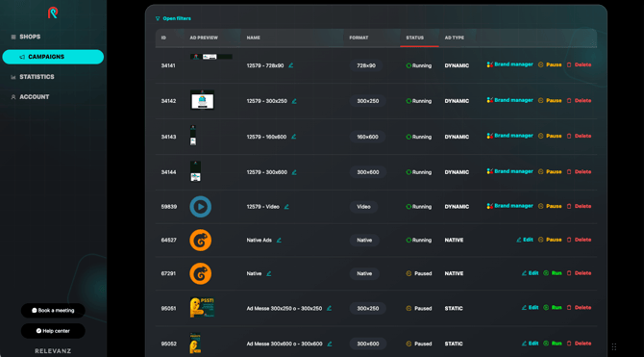Open Brand manager for video ad 59839
This screenshot has height=357, width=644.
click(x=509, y=206)
